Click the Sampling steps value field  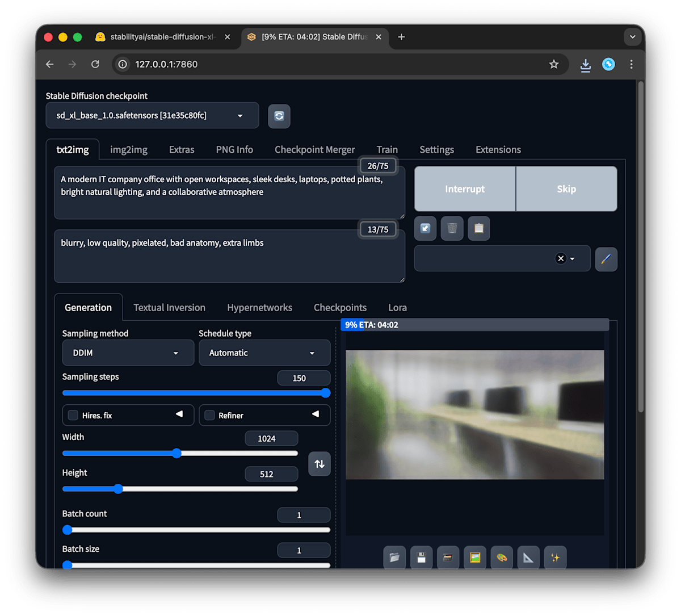(x=304, y=378)
